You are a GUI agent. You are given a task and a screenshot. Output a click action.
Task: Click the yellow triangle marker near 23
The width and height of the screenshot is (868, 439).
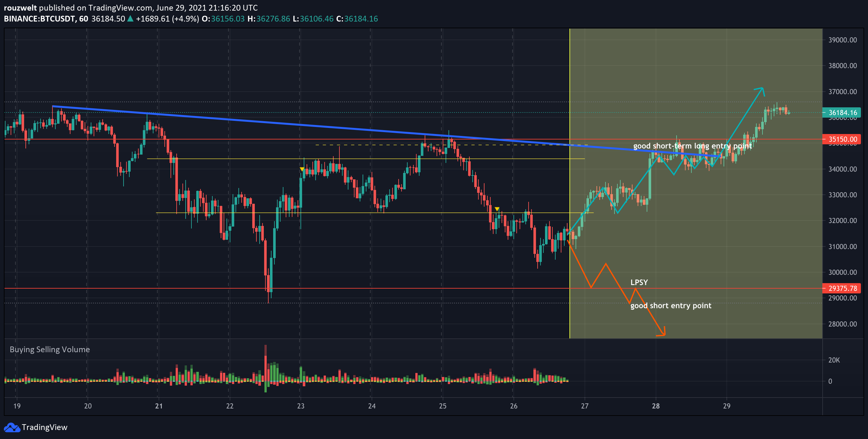click(302, 169)
